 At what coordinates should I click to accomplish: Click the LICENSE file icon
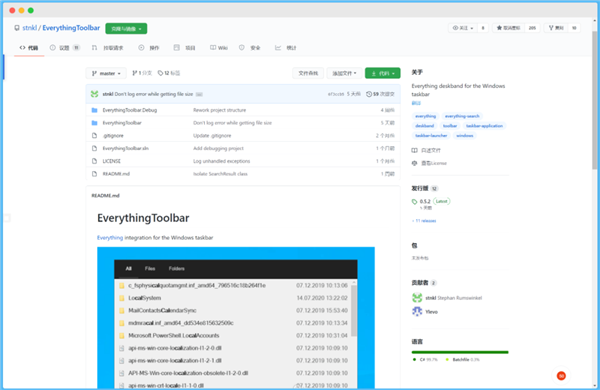[95, 161]
